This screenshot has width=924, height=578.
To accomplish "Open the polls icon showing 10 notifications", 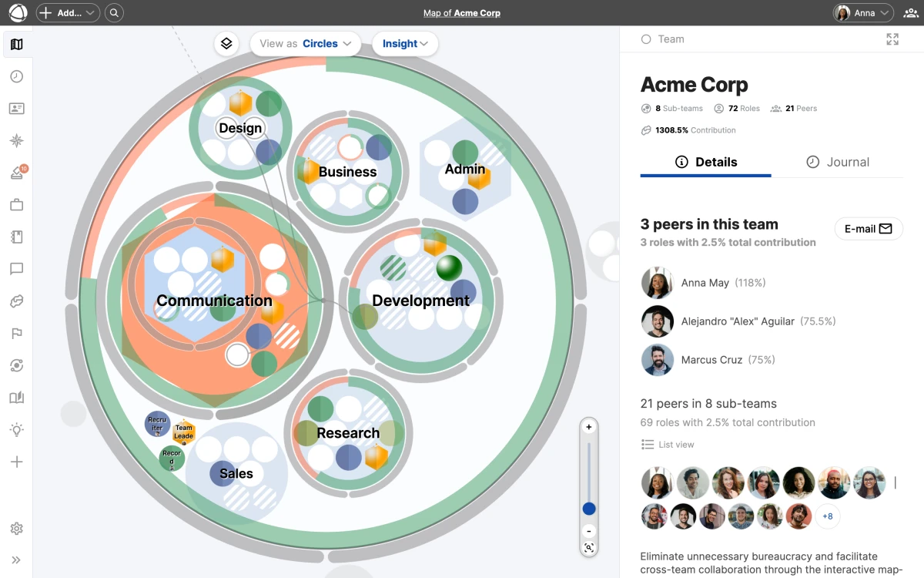I will point(16,173).
